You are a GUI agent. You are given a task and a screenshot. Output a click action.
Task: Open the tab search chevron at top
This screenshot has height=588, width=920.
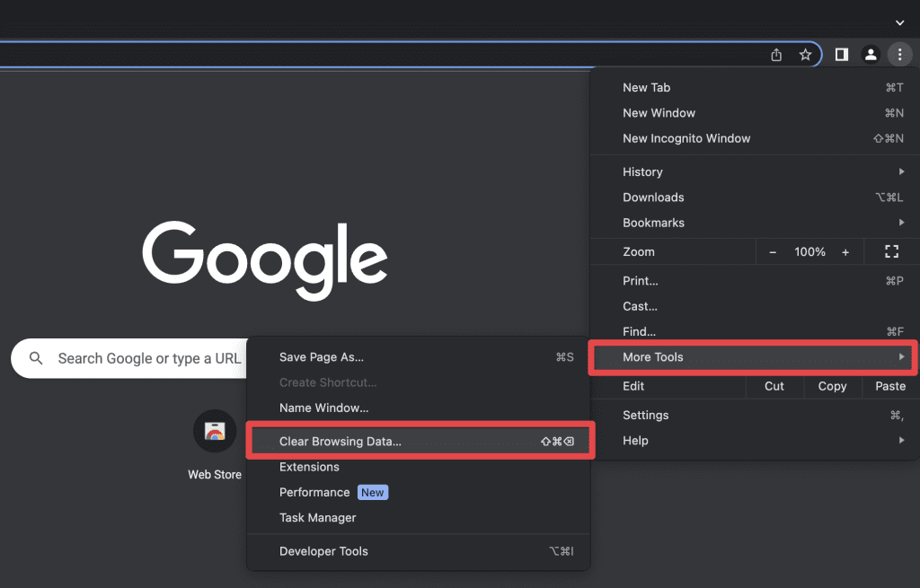click(x=899, y=22)
